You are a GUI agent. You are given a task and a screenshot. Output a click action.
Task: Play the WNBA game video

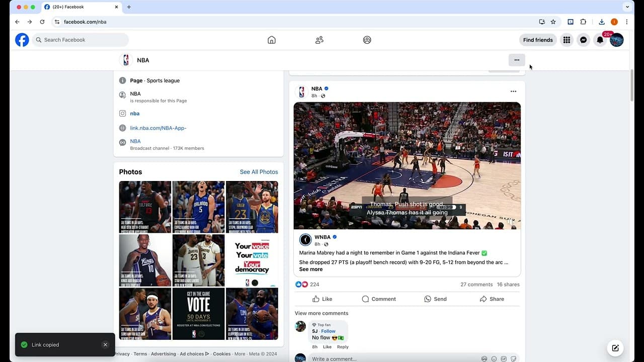407,165
